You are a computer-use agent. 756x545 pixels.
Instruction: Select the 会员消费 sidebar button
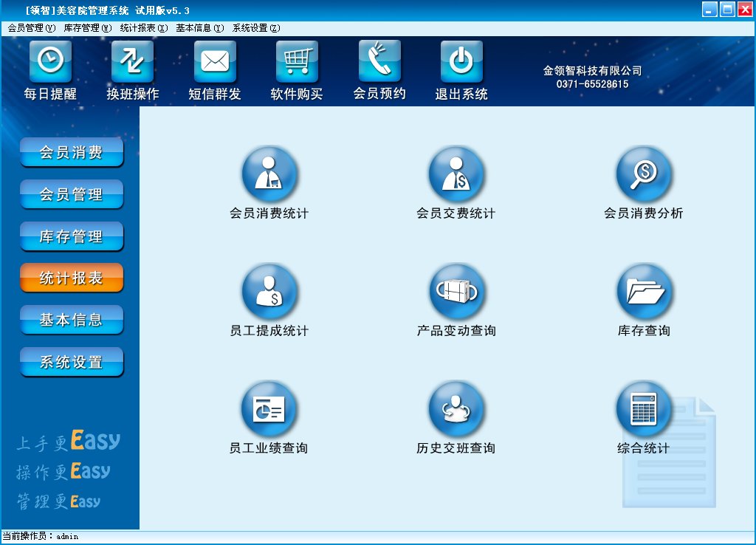point(71,153)
